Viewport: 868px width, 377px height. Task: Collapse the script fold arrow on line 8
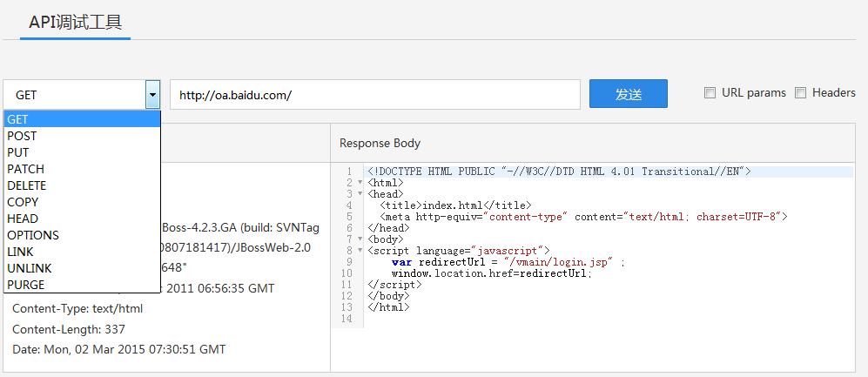point(360,250)
